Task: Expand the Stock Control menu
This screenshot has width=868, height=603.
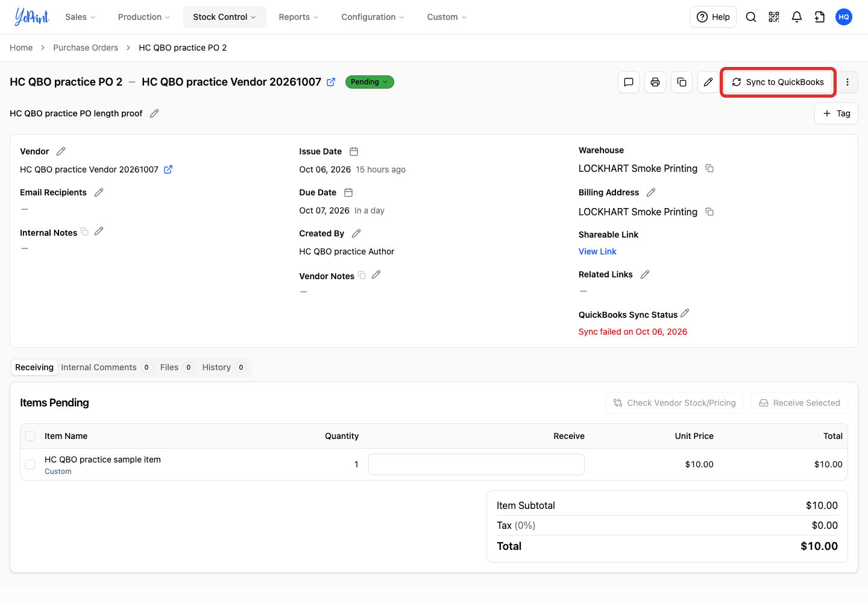Action: (x=224, y=17)
